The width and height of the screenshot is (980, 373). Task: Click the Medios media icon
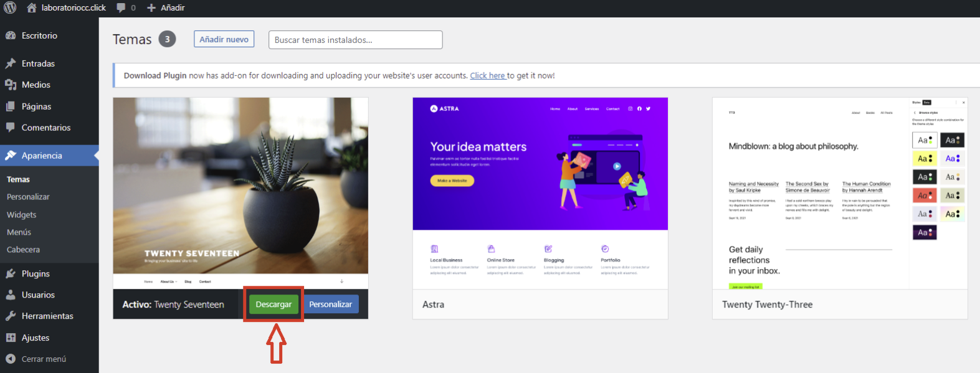(11, 85)
